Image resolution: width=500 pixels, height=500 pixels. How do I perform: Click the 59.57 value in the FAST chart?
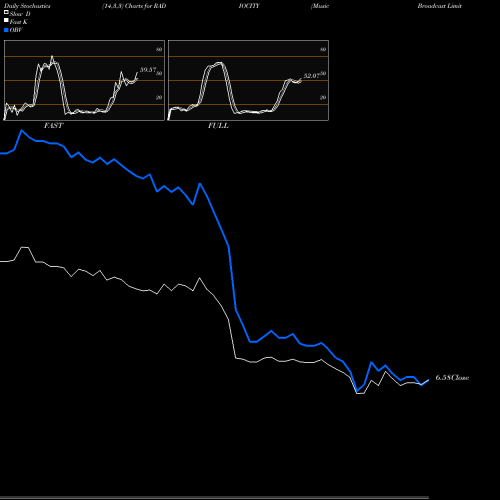148,70
